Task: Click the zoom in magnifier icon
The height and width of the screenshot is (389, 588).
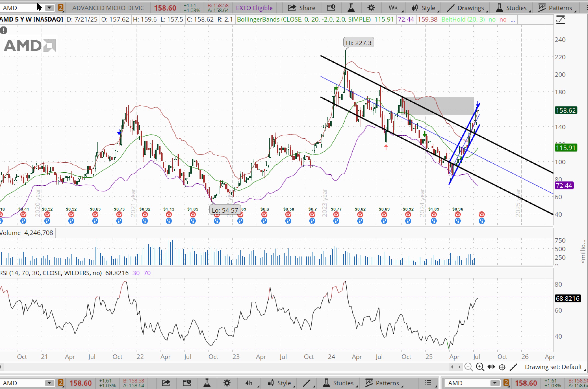Action: (480, 367)
